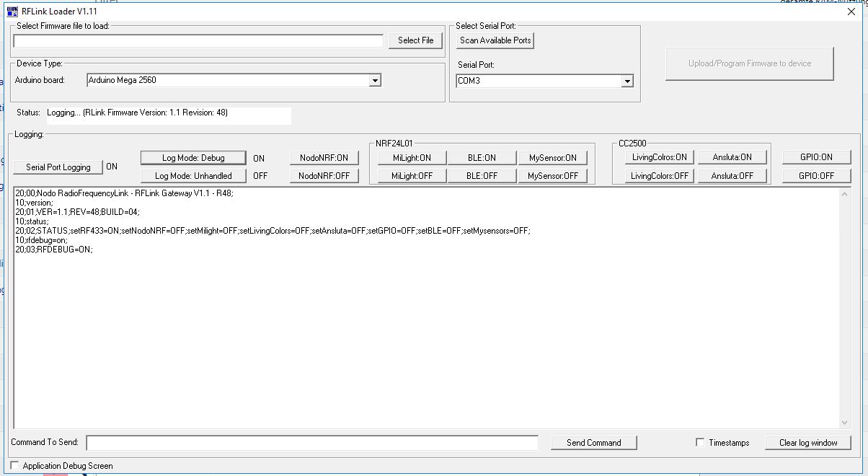Enable the Timestamps checkbox
868x476 pixels.
click(700, 442)
